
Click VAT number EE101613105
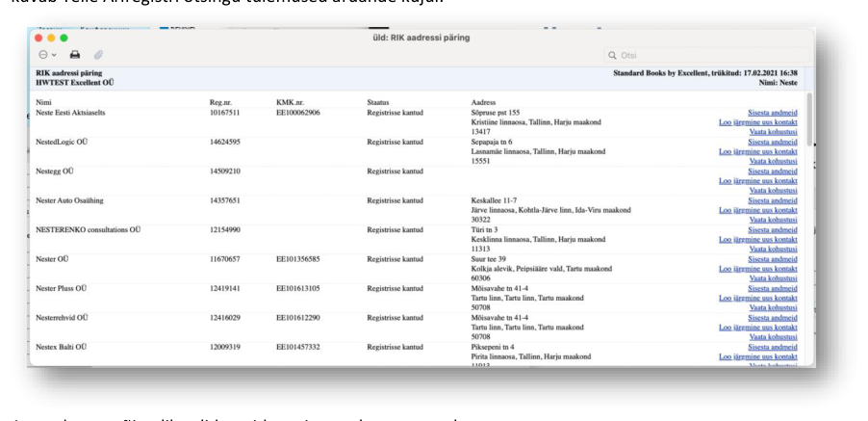point(297,288)
